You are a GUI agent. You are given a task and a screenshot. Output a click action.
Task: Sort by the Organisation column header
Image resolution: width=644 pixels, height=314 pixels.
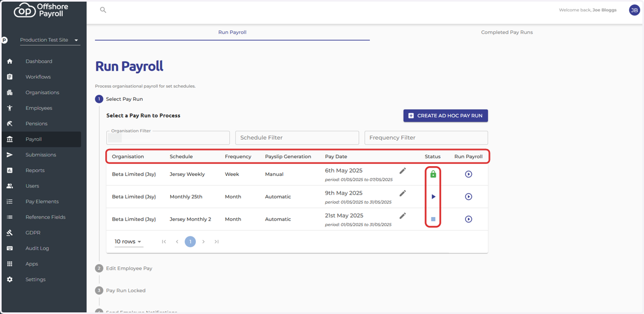[128, 156]
